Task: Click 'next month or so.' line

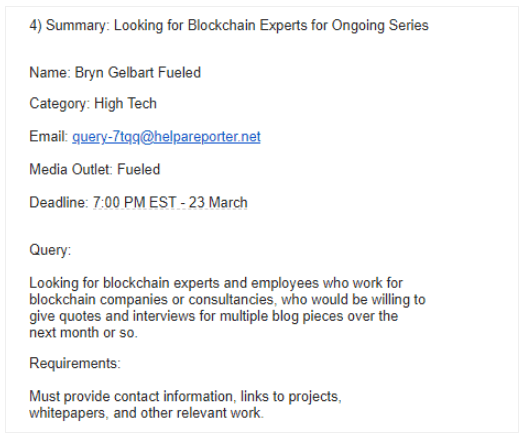Action: 83,333
